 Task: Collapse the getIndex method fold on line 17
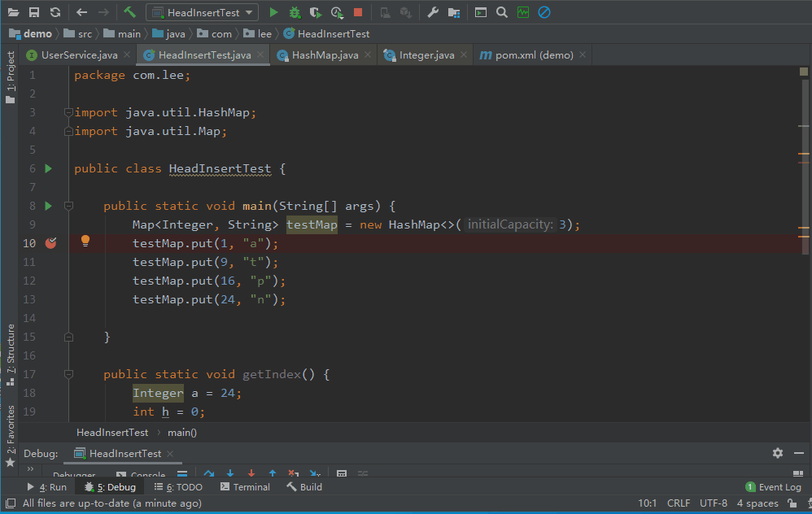pyautogui.click(x=68, y=374)
